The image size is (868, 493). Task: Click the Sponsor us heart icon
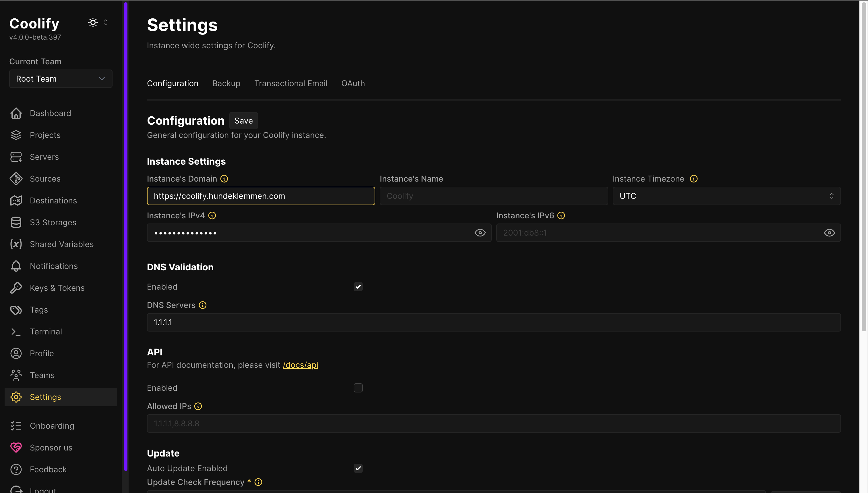pos(16,448)
